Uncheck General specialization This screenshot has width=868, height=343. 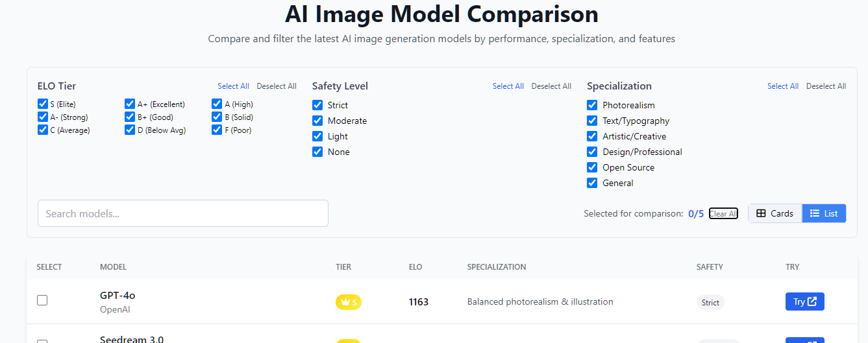[592, 183]
